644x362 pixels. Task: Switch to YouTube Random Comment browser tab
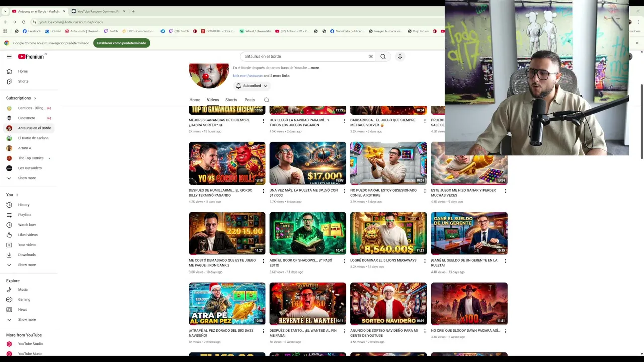(x=99, y=11)
